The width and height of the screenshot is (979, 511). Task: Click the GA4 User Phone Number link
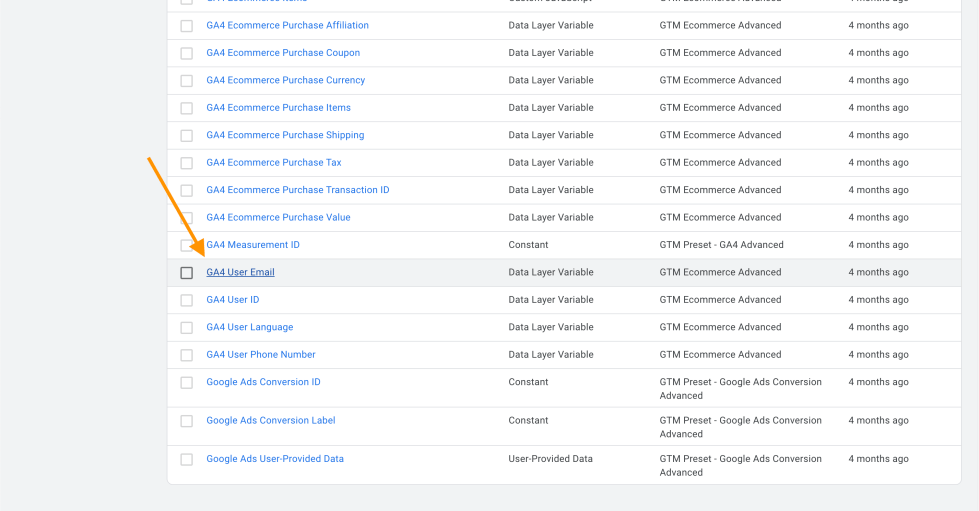[x=260, y=354]
